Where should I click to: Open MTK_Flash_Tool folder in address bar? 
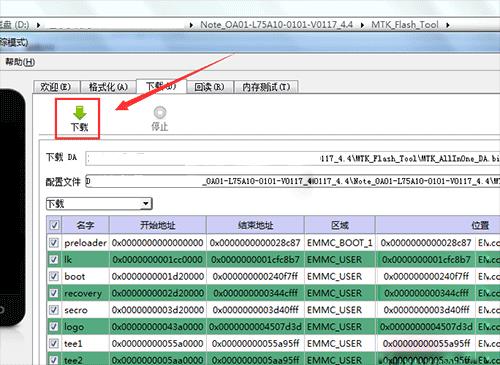pos(405,25)
